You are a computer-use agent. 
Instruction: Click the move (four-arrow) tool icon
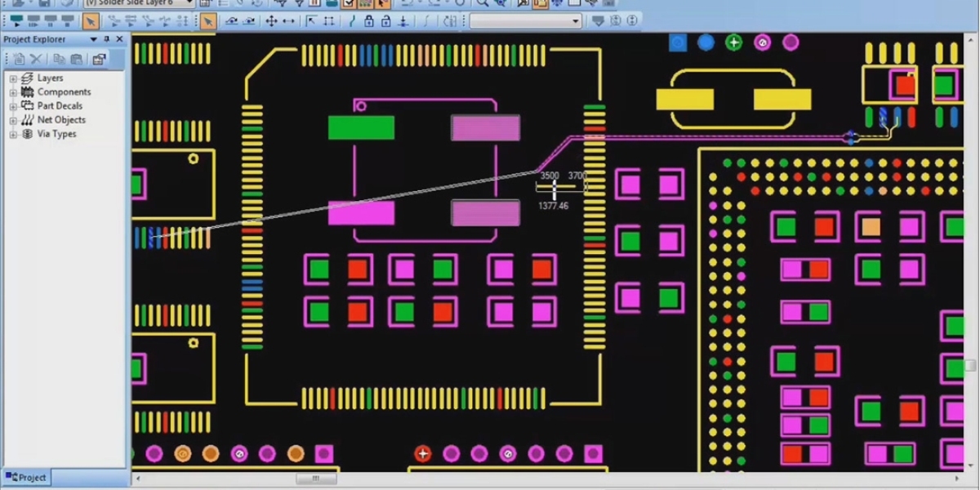pos(271,21)
